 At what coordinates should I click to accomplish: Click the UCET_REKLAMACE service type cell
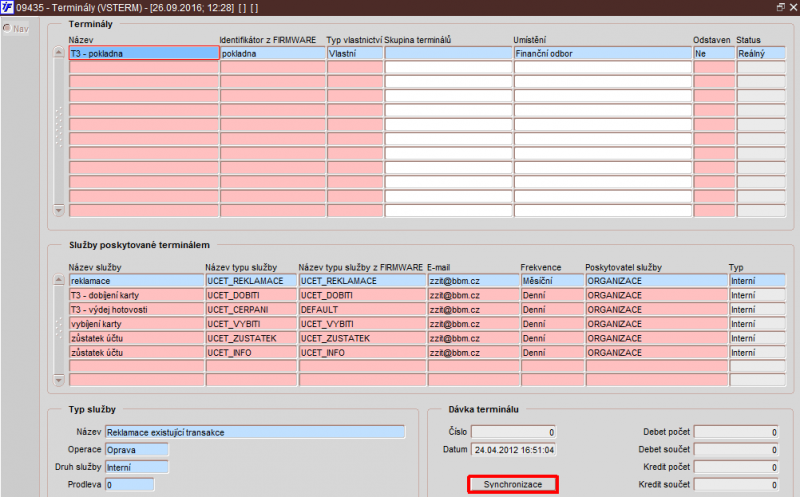(x=251, y=281)
